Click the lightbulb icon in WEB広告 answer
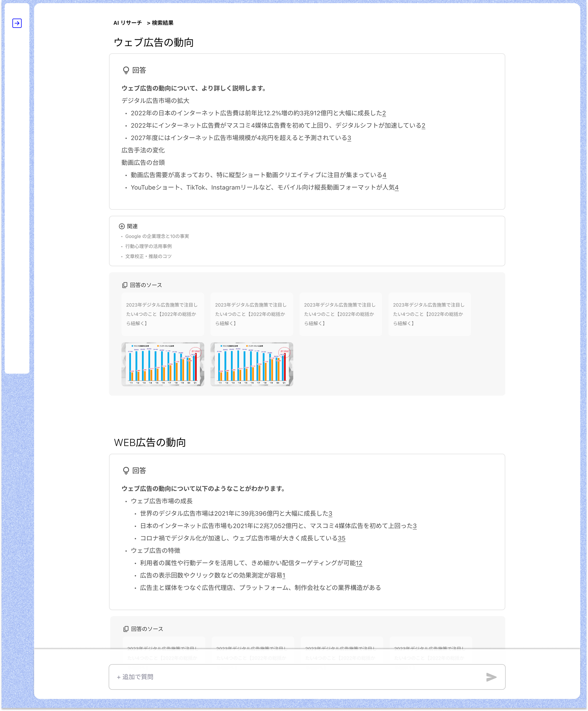The width and height of the screenshot is (588, 711). click(x=126, y=470)
